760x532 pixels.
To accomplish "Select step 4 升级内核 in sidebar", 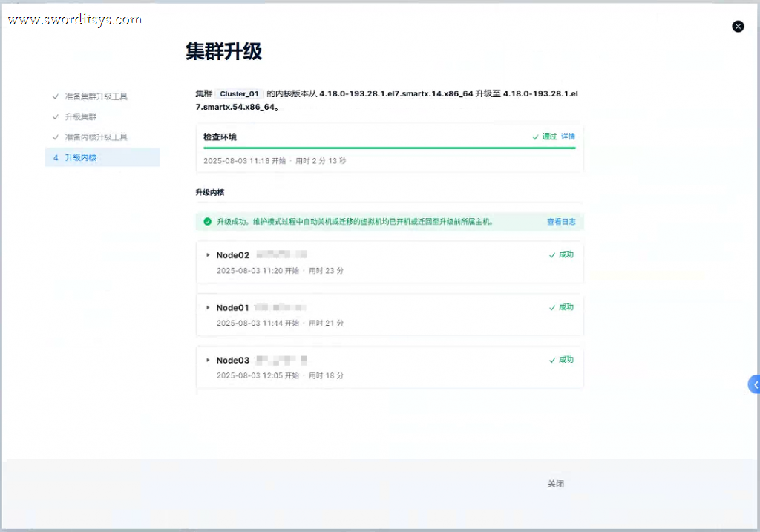I will coord(102,157).
